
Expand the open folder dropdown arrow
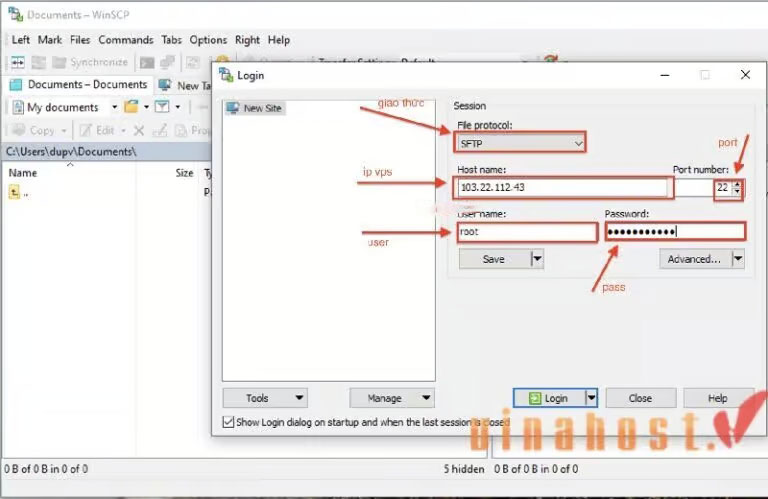coord(146,107)
